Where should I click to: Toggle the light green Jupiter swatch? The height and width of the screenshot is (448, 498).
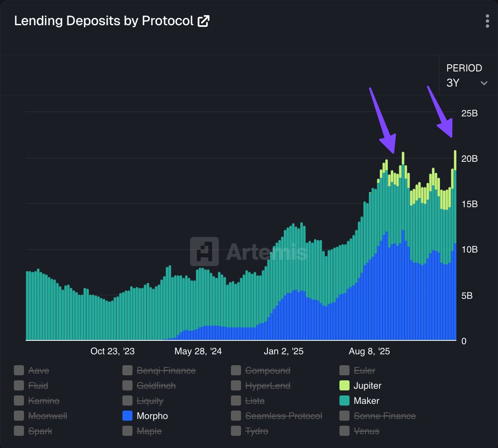344,385
